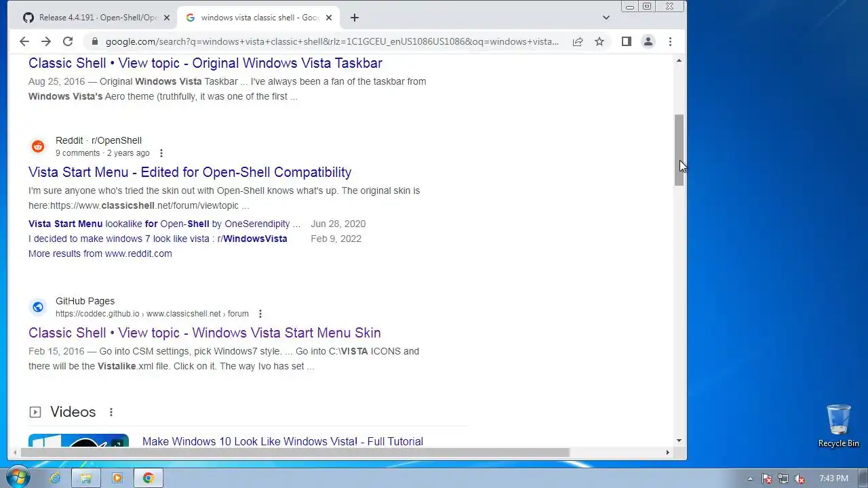
Task: Click Action Center flag tray icon
Action: pyautogui.click(x=767, y=479)
